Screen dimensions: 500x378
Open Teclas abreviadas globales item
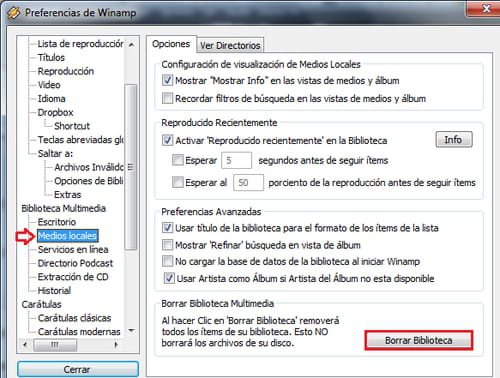(x=81, y=140)
